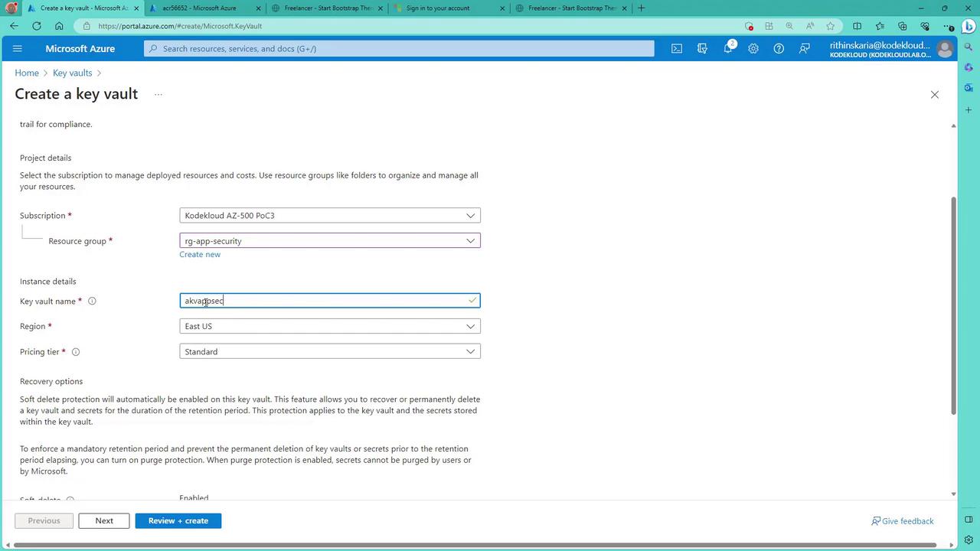Show info tooltip for Pricing tier
This screenshot has height=551, width=980.
click(76, 352)
